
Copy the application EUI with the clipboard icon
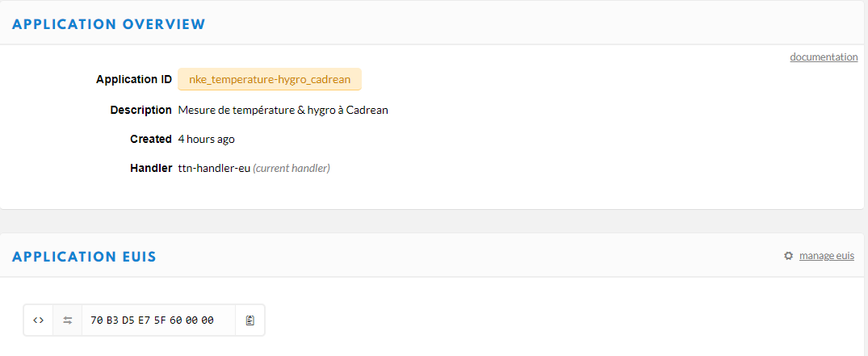[x=249, y=320]
